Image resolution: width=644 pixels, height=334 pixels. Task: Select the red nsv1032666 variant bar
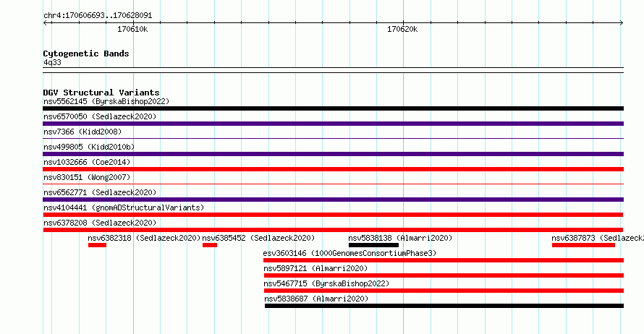(333, 169)
